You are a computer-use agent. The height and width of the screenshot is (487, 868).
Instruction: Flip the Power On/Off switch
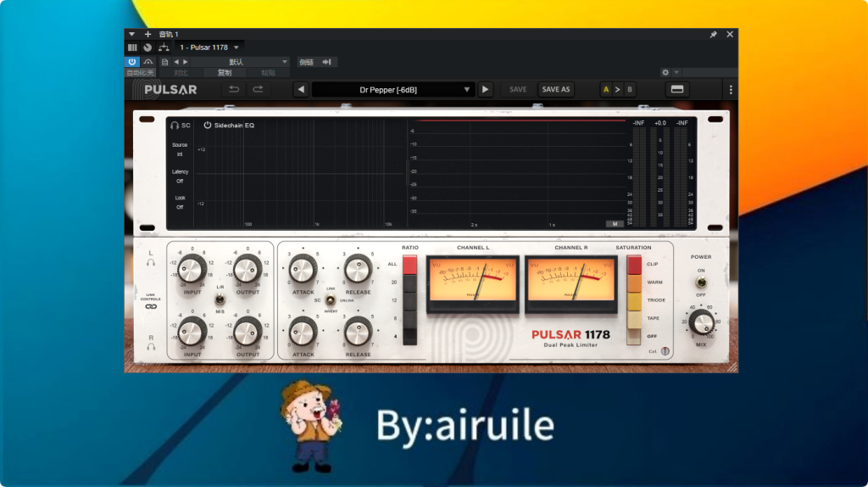[701, 283]
